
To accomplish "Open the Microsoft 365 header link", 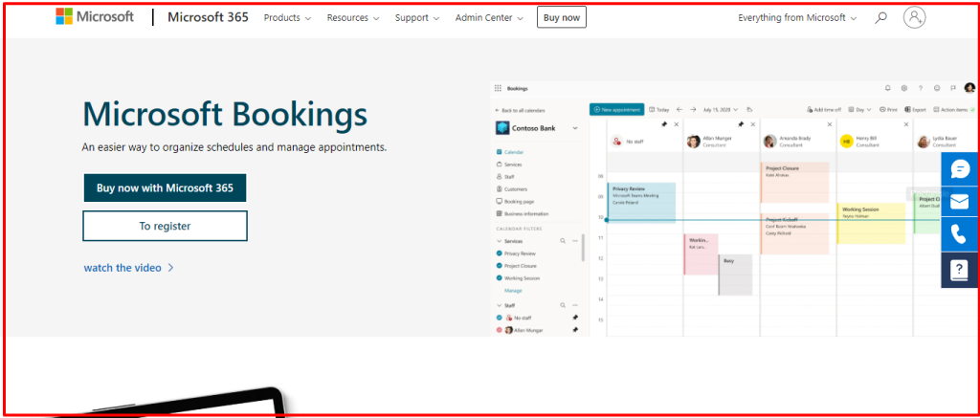I will pyautogui.click(x=208, y=17).
